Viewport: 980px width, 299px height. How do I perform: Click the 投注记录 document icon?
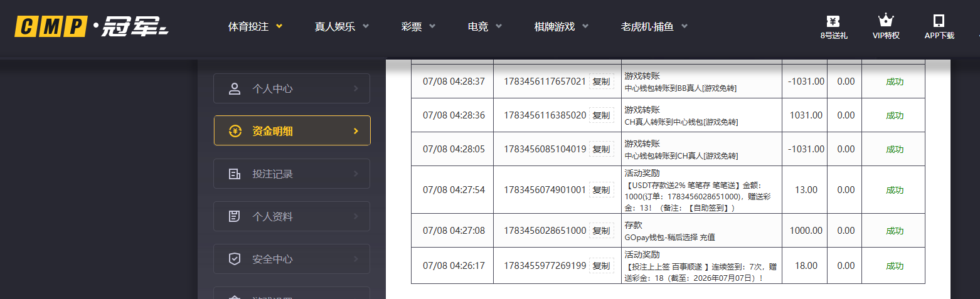[235, 174]
